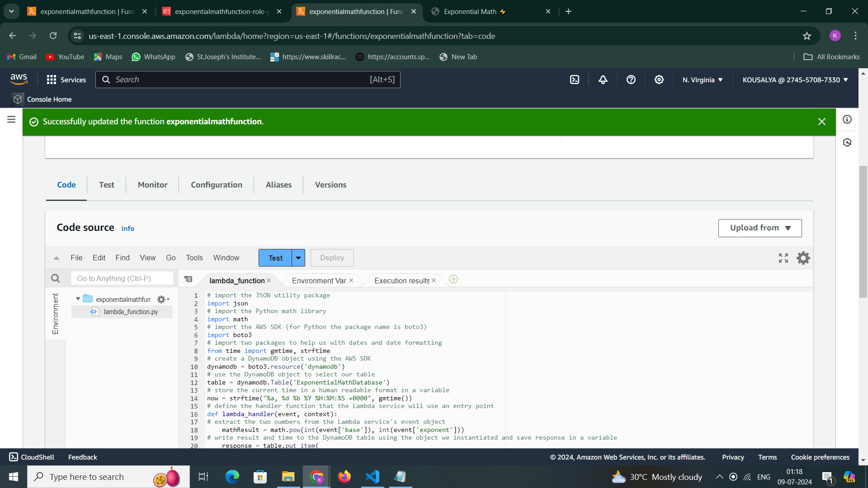Open the side navigation hamburger menu

(x=11, y=119)
